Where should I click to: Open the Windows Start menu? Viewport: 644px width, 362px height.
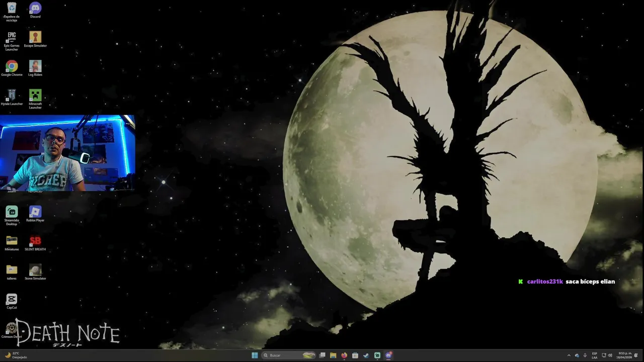click(255, 355)
